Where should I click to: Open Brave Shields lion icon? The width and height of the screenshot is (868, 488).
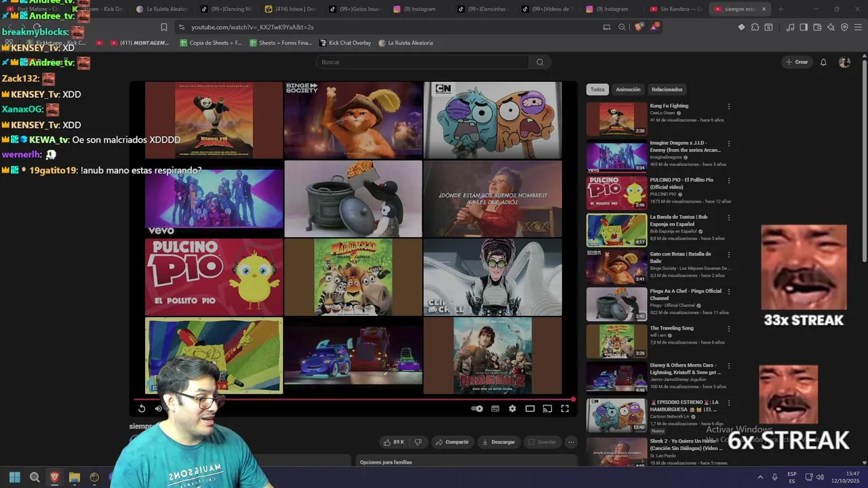coord(639,27)
